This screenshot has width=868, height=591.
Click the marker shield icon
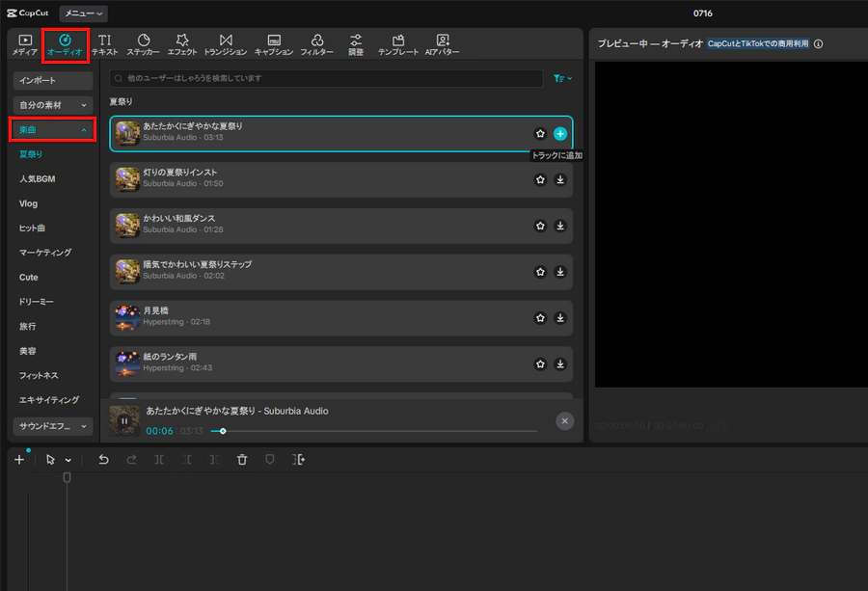coord(270,459)
